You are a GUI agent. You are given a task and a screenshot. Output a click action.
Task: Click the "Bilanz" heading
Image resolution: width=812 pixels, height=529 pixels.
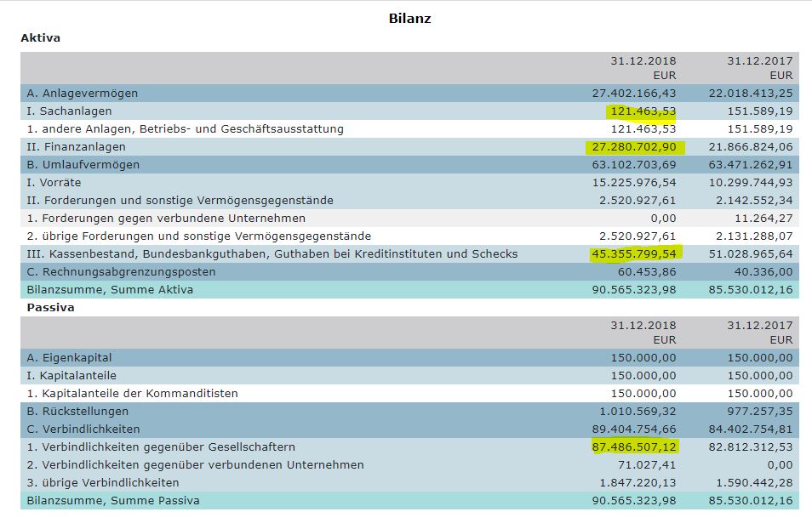[409, 18]
